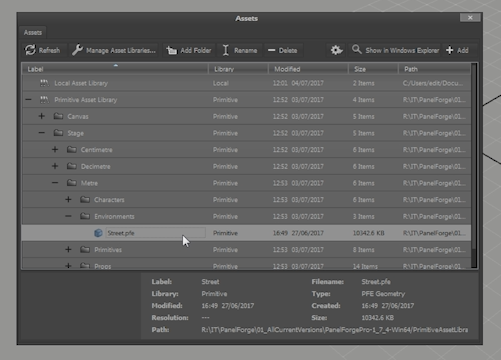
Task: Click the Street.pfe geometry cube icon
Action: pos(98,233)
